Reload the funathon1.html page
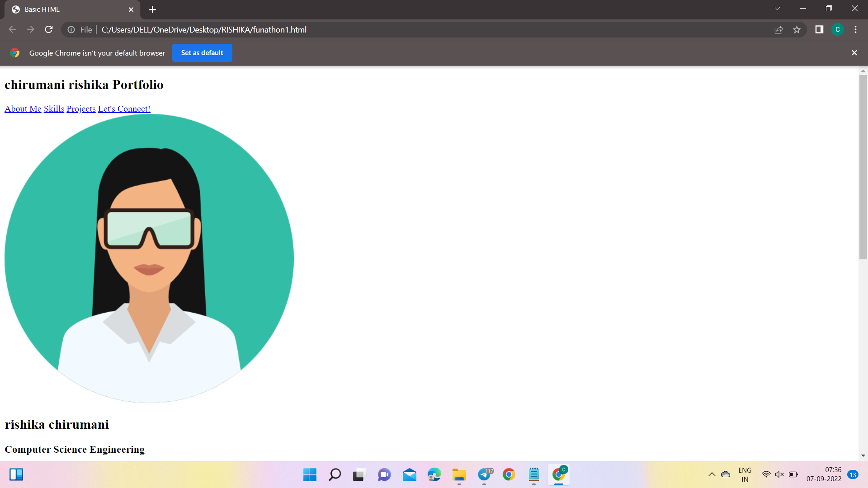Viewport: 868px width, 488px height. [48, 29]
